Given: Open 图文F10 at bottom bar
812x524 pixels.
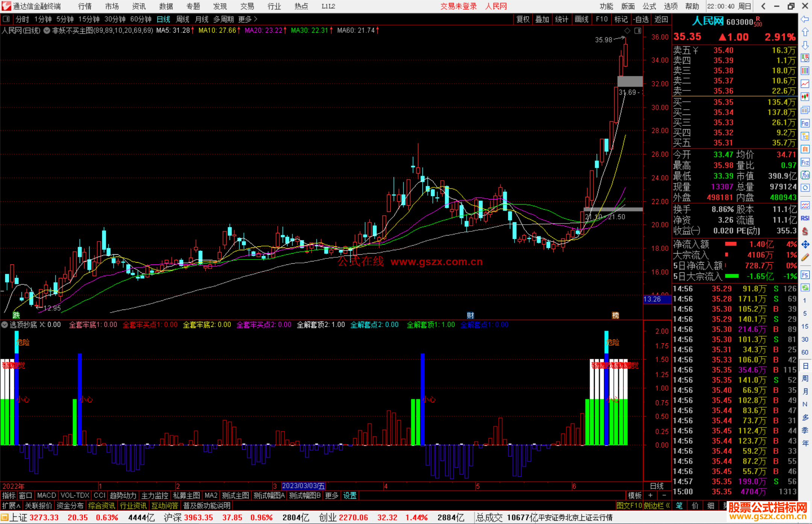Looking at the screenshot, I should click(629, 506).
